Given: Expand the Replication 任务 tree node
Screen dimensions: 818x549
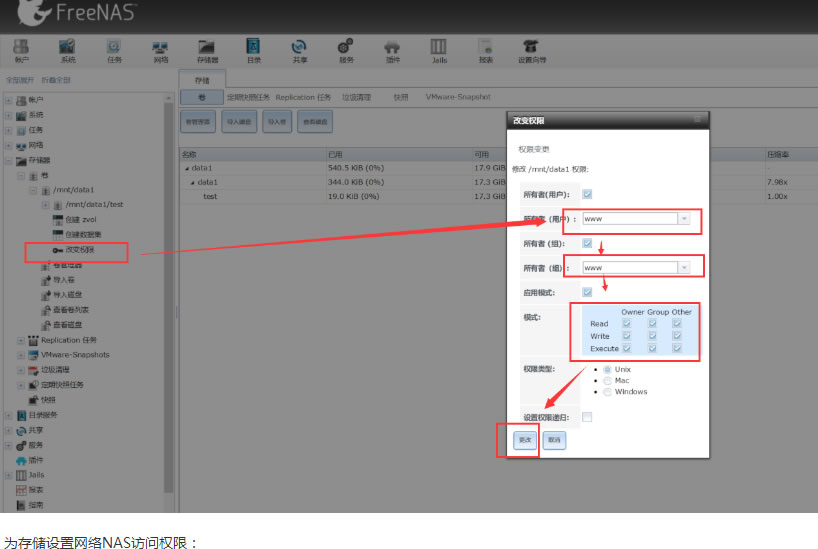Looking at the screenshot, I should [x=21, y=340].
